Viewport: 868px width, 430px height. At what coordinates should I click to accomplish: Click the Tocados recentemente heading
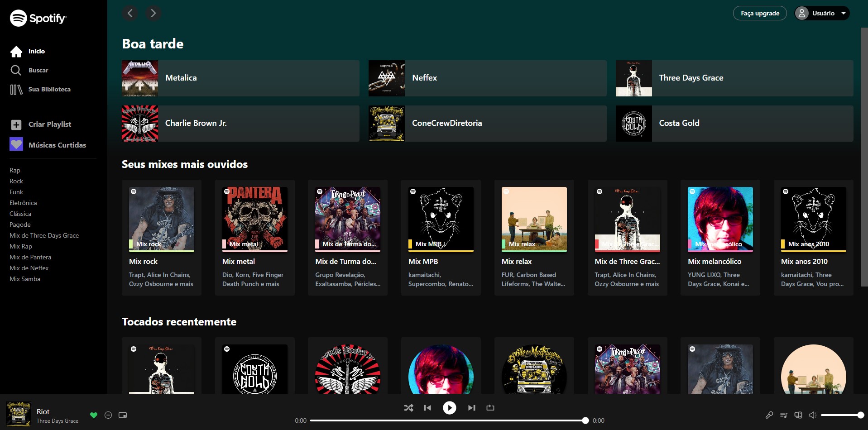[x=179, y=322]
